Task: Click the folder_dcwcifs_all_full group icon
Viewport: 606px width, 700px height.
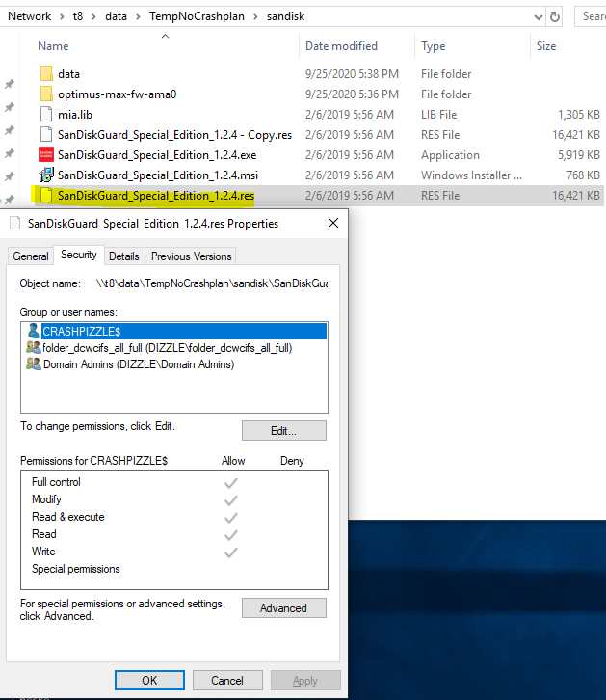Action: (34, 347)
